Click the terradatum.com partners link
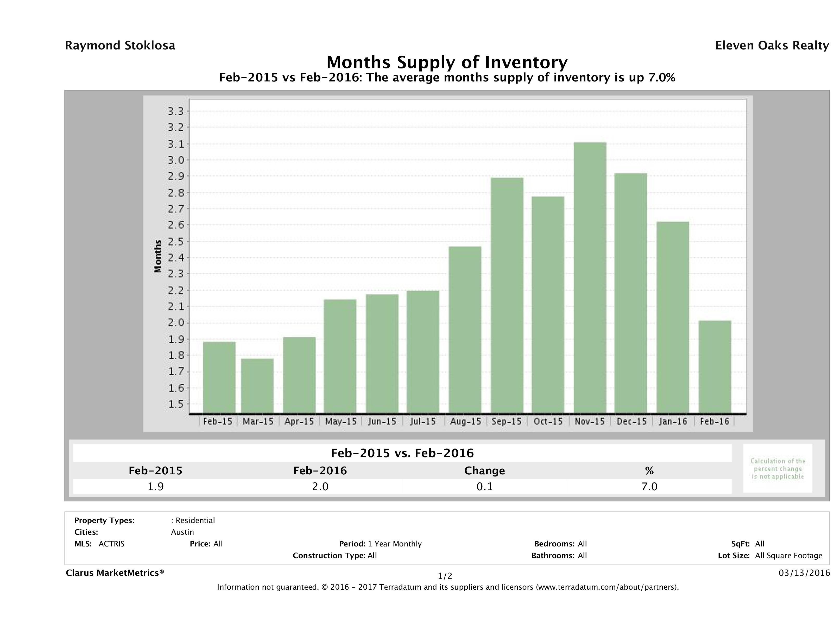840x637 pixels. point(607,587)
